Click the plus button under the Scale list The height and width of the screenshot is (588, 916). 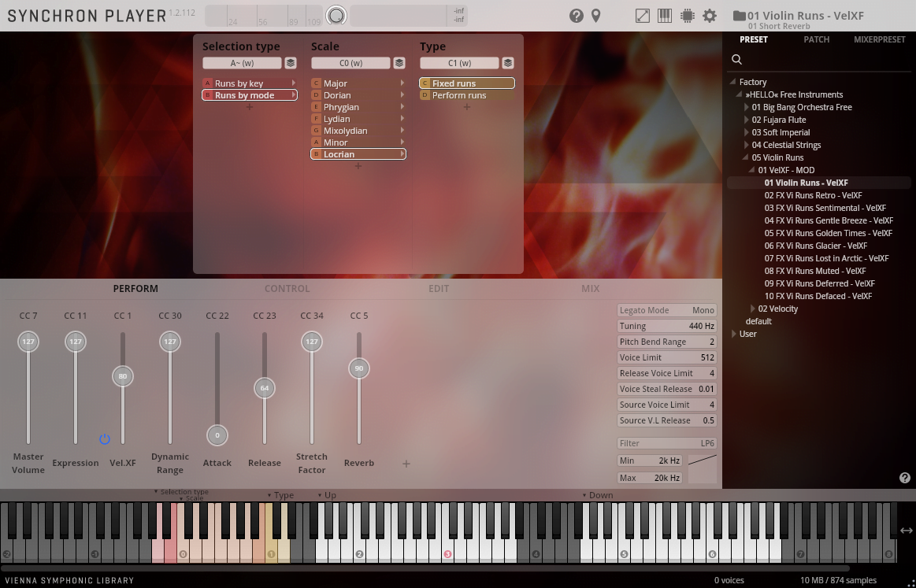(x=358, y=166)
